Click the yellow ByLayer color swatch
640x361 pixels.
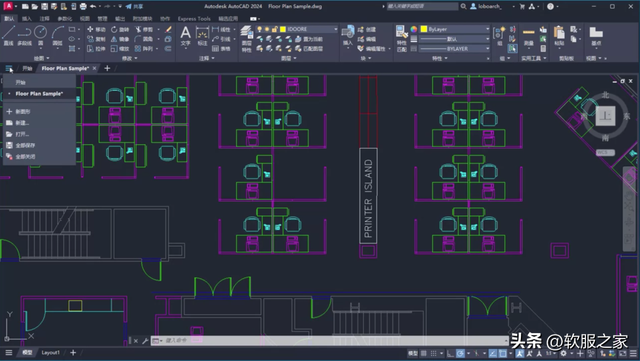coord(424,29)
